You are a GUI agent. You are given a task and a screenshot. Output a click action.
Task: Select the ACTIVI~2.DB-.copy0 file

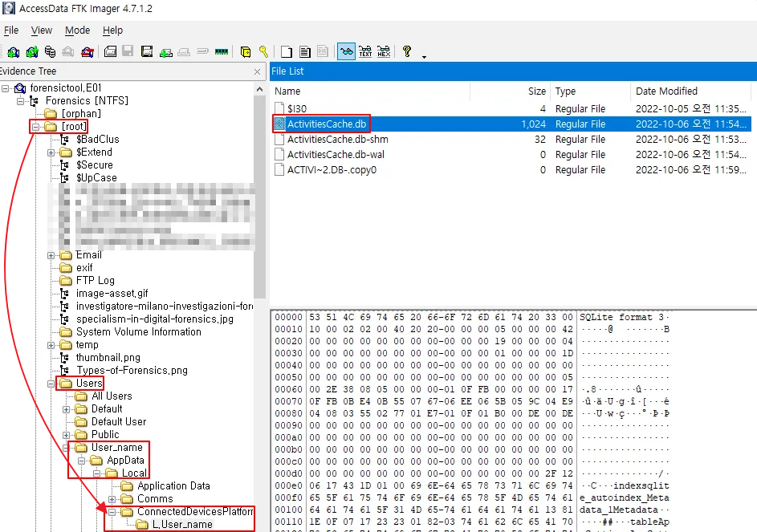[511, 170]
